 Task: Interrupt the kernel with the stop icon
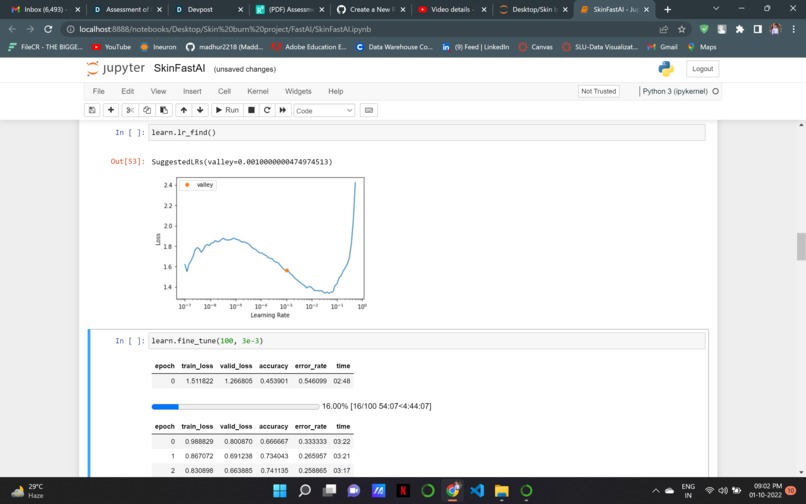click(x=251, y=110)
